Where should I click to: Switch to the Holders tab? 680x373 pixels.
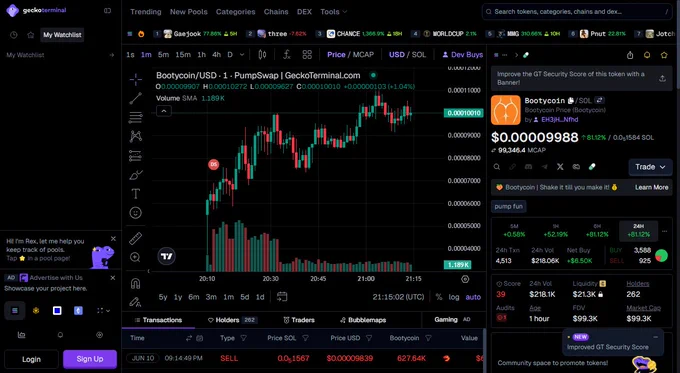click(x=232, y=320)
